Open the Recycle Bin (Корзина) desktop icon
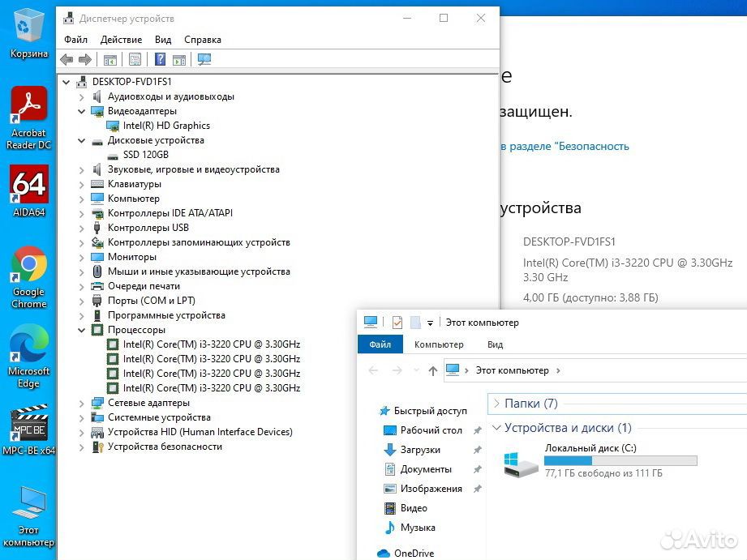747x560 pixels. click(28, 34)
